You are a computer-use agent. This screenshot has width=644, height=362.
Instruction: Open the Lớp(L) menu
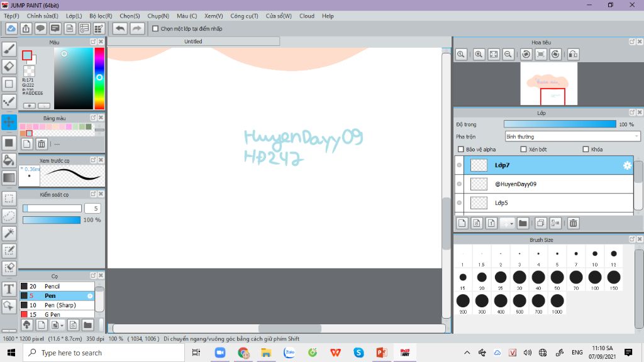coord(74,16)
